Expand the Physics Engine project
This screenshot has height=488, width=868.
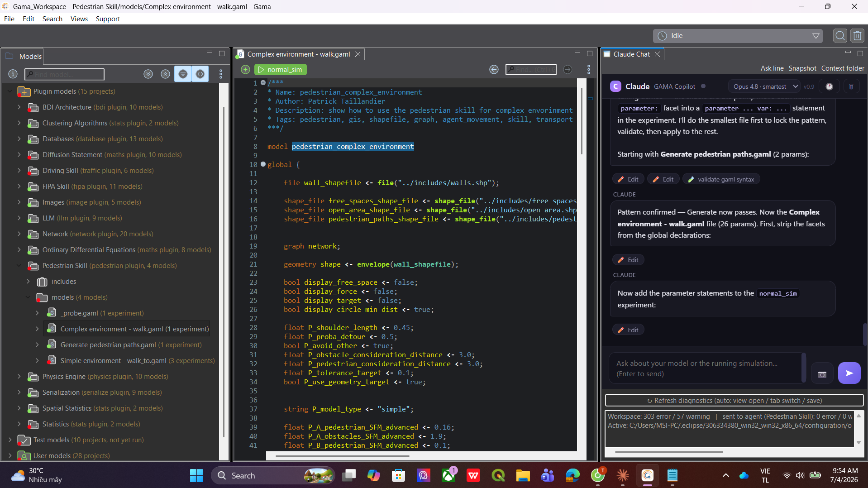(x=19, y=377)
